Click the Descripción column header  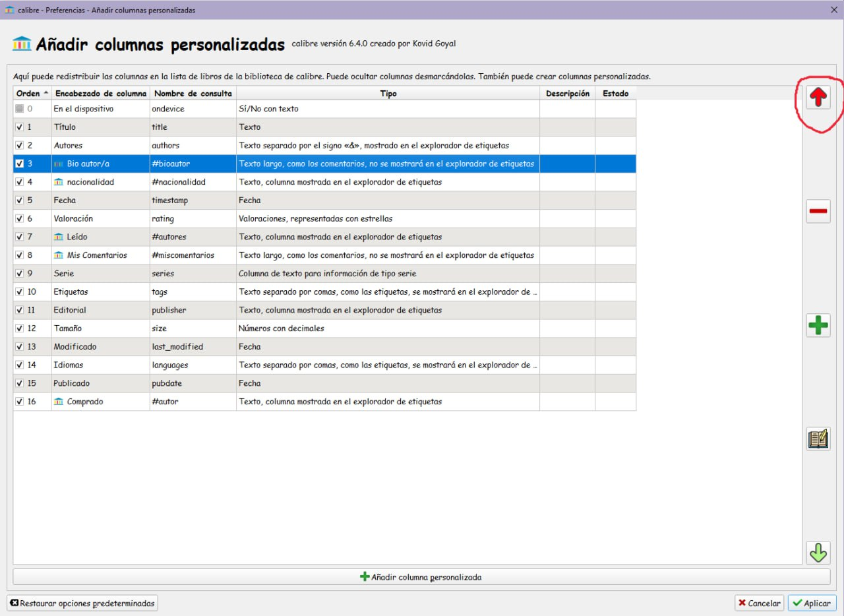pyautogui.click(x=568, y=94)
